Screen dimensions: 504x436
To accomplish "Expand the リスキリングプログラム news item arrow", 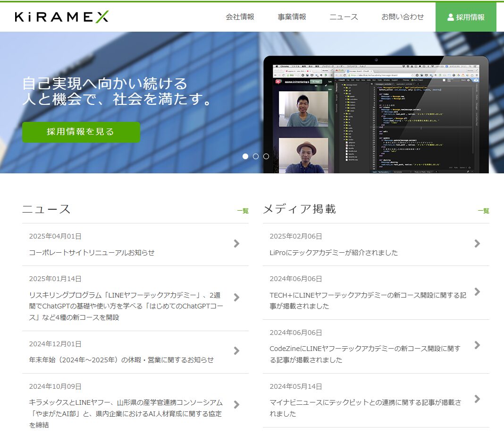I will pyautogui.click(x=236, y=297).
